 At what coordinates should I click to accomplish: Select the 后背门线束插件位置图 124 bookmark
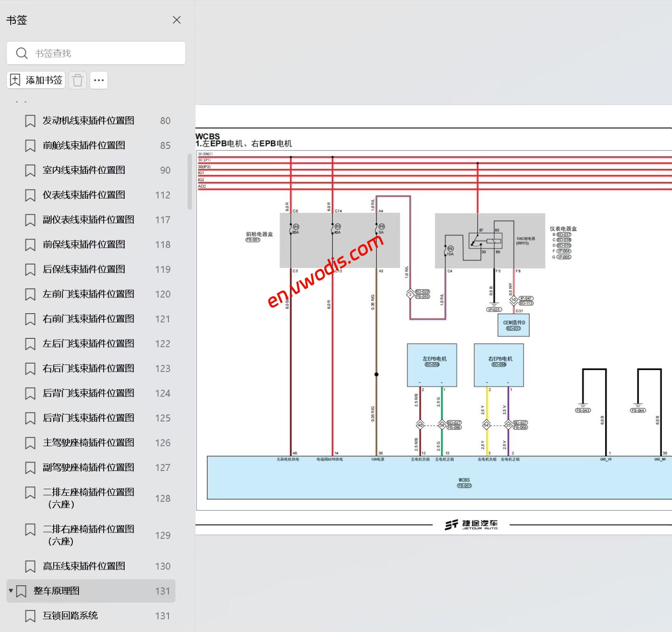[88, 393]
